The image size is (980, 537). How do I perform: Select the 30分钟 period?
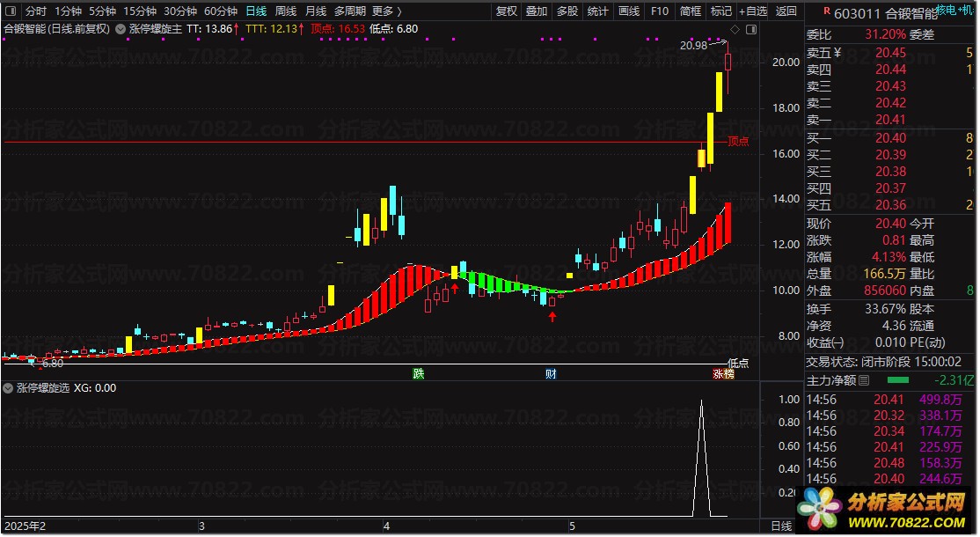[x=180, y=11]
